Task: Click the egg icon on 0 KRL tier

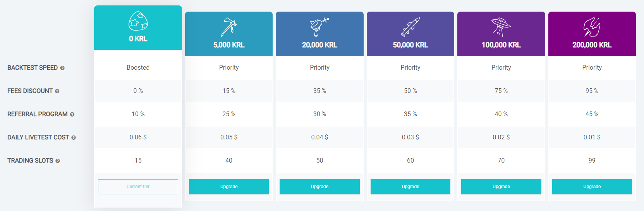Action: click(x=138, y=21)
